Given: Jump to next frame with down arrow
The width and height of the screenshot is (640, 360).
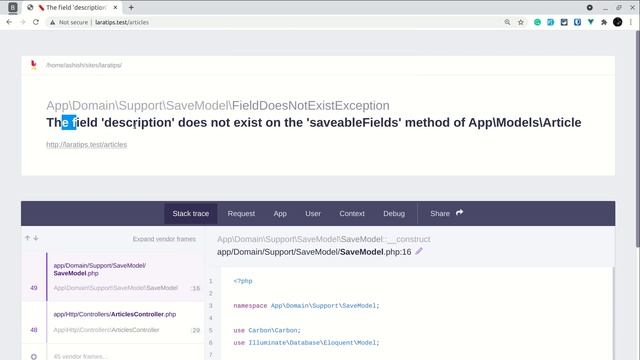Looking at the screenshot, I should (36, 238).
